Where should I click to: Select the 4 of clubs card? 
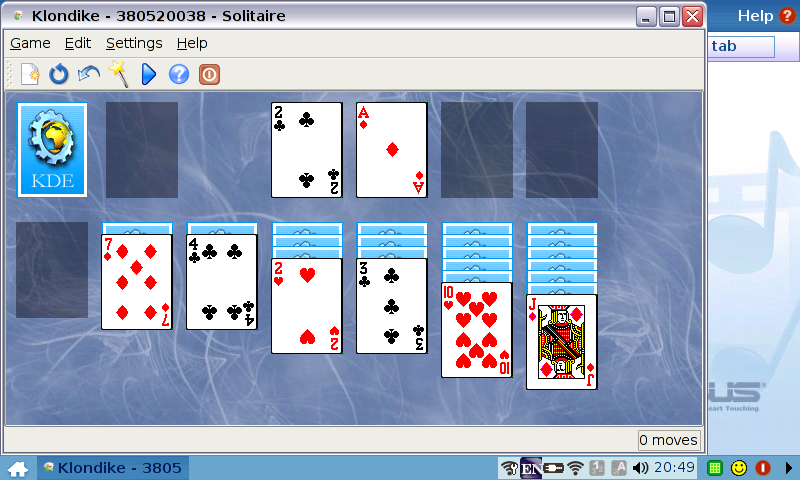[x=221, y=282]
